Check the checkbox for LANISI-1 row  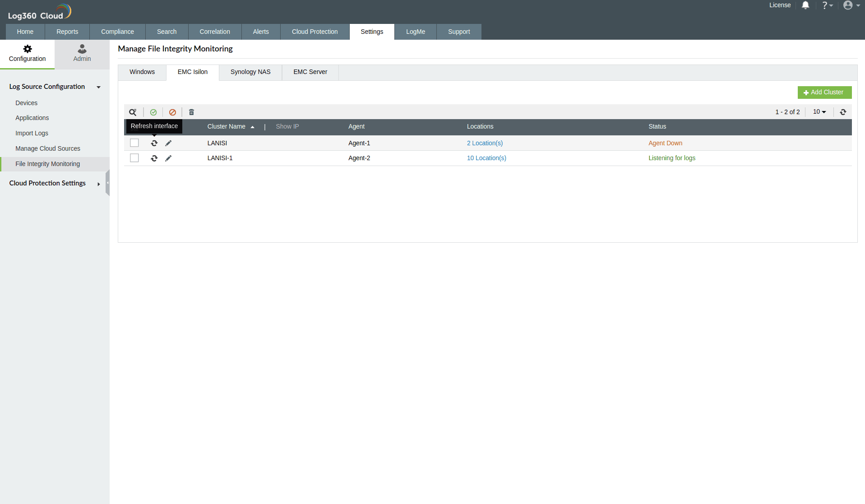[134, 158]
